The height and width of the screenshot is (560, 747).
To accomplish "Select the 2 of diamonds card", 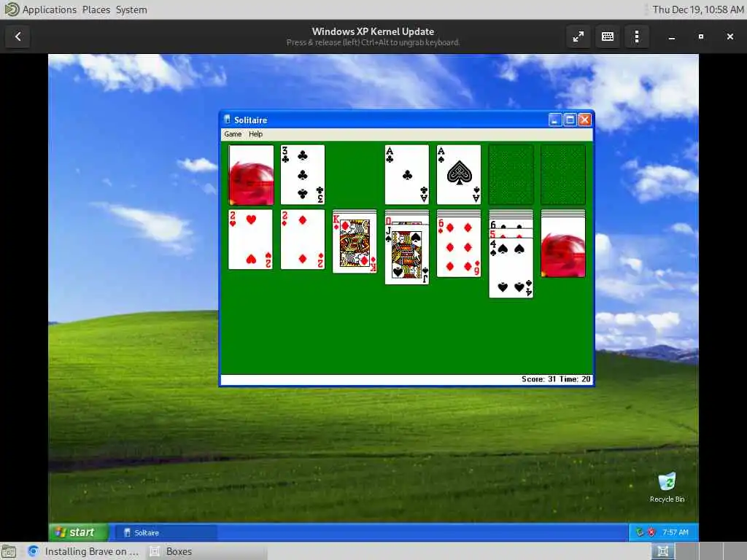I will [x=303, y=239].
